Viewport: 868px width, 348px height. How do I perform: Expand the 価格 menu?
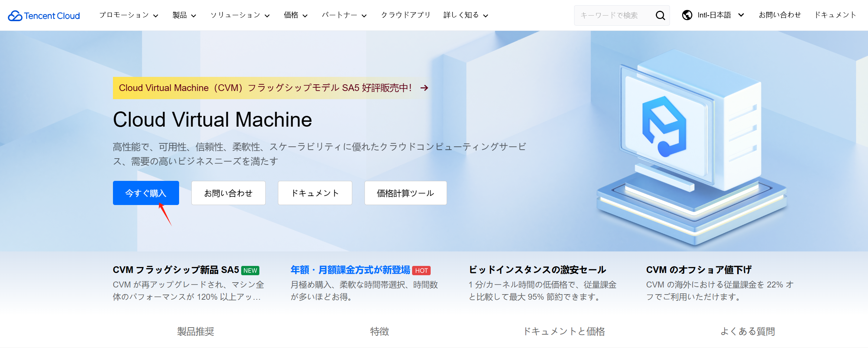point(296,15)
